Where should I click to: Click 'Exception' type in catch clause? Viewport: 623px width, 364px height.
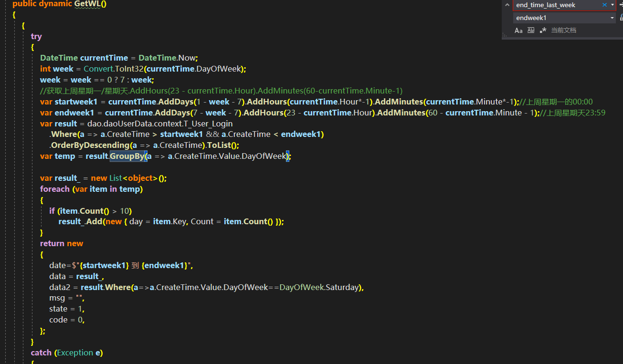coord(75,353)
